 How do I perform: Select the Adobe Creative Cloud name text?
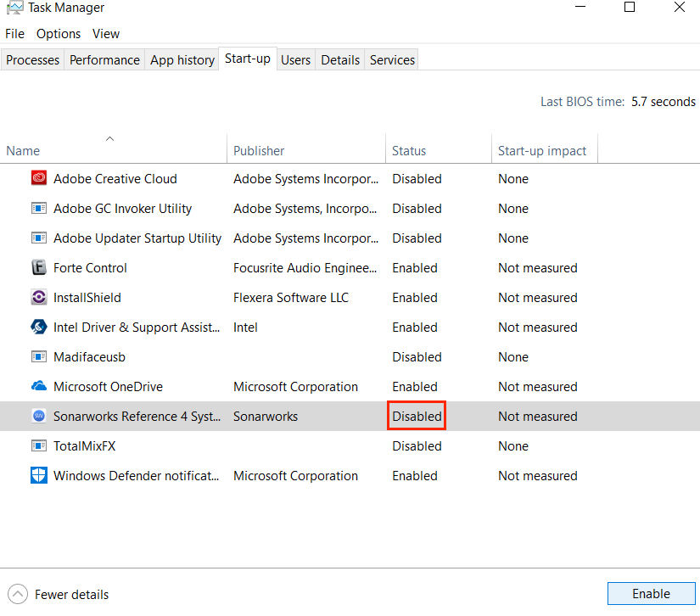point(115,178)
